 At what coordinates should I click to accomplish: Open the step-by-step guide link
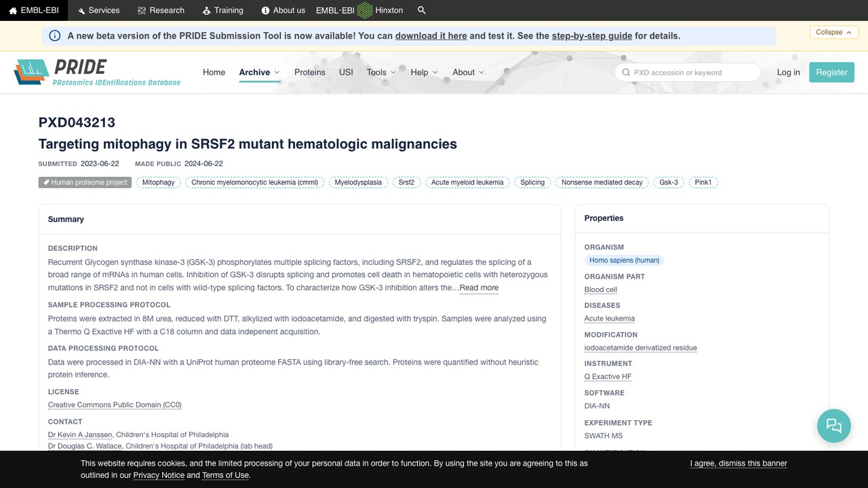pos(592,36)
